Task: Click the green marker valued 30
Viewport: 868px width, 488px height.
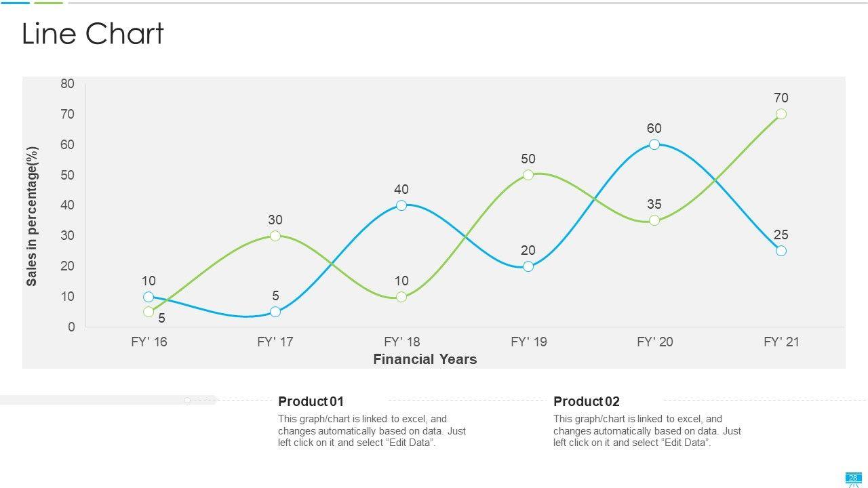Action: [x=275, y=236]
